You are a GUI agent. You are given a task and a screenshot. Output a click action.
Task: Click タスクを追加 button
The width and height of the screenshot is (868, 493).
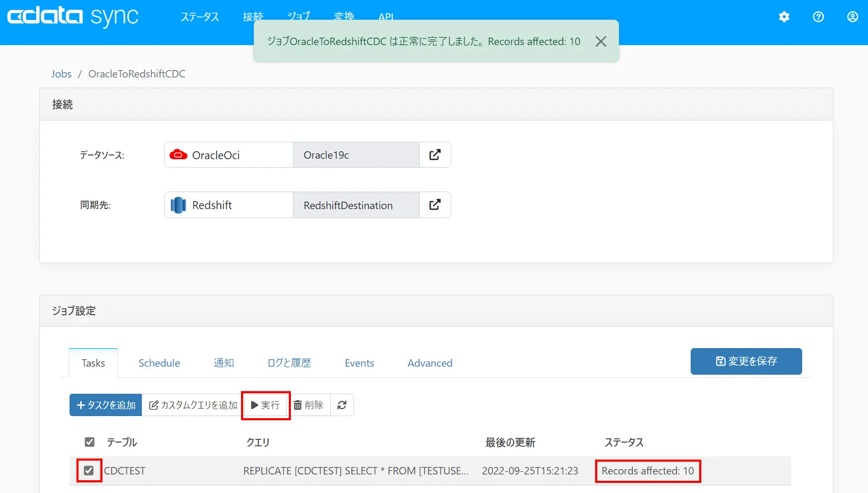(106, 405)
